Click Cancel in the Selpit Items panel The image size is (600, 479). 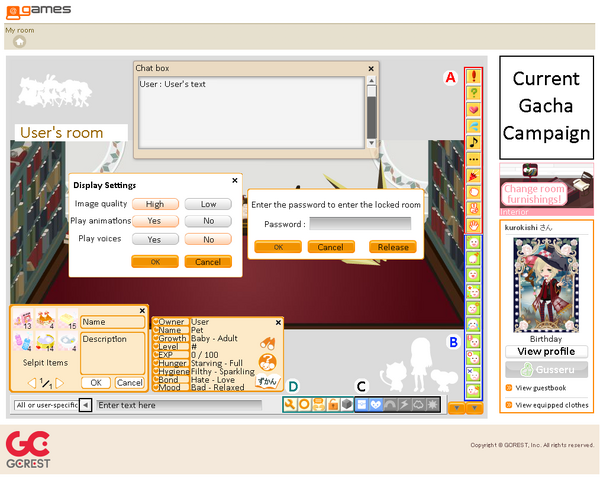click(129, 383)
